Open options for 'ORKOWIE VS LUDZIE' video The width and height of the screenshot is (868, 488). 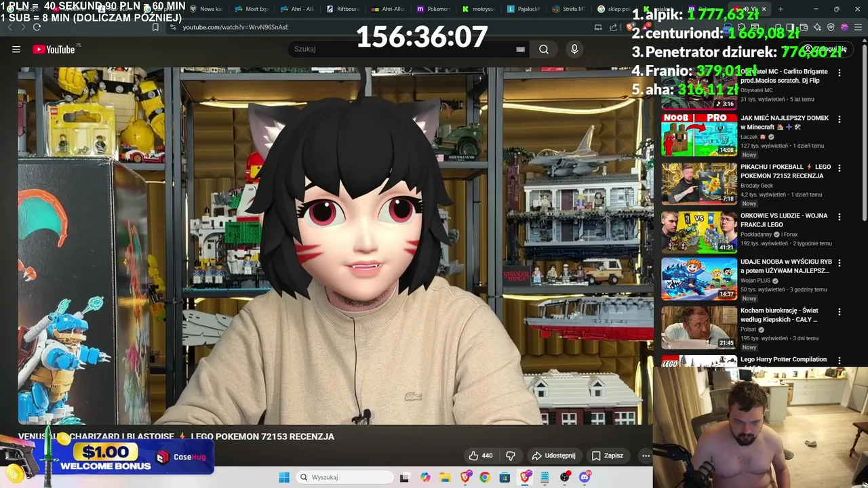point(840,217)
